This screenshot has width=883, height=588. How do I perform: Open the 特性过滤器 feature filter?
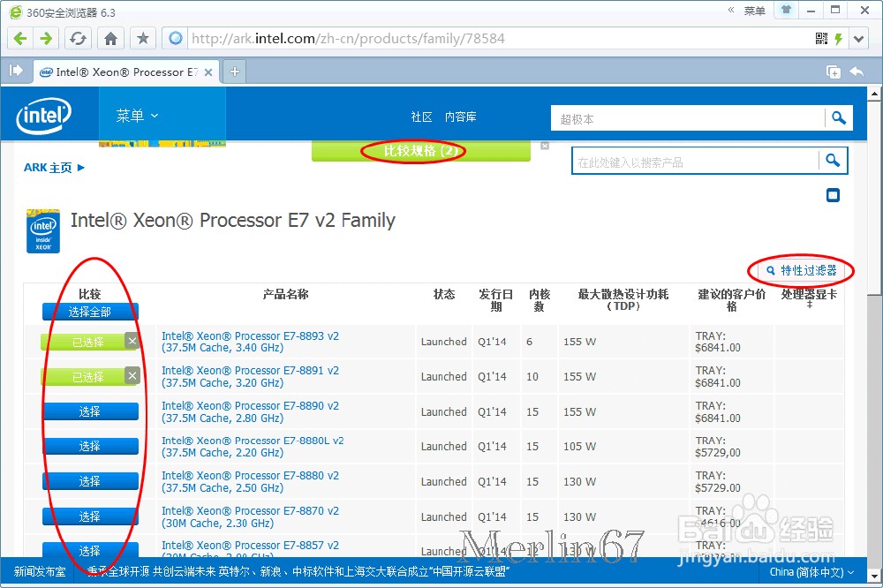coord(802,270)
